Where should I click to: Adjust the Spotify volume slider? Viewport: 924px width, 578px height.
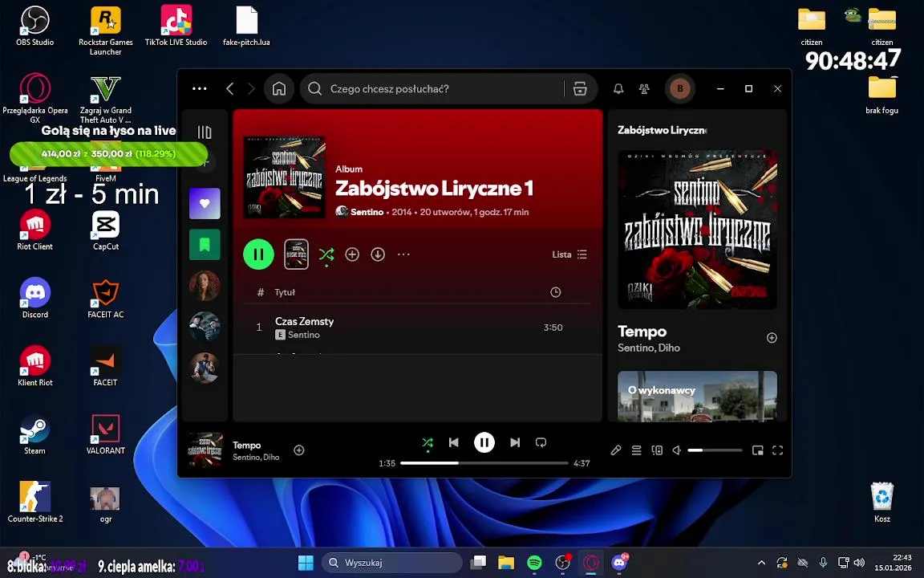click(x=715, y=450)
